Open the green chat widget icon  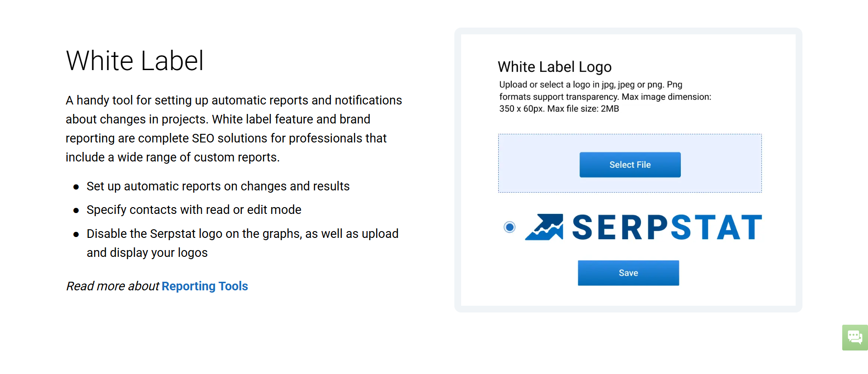pos(854,337)
